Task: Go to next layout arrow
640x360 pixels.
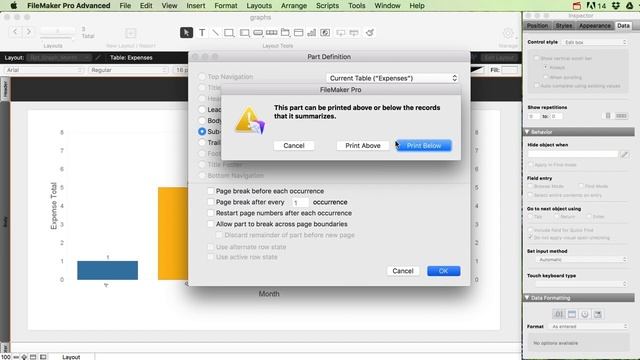Action: 29,31
